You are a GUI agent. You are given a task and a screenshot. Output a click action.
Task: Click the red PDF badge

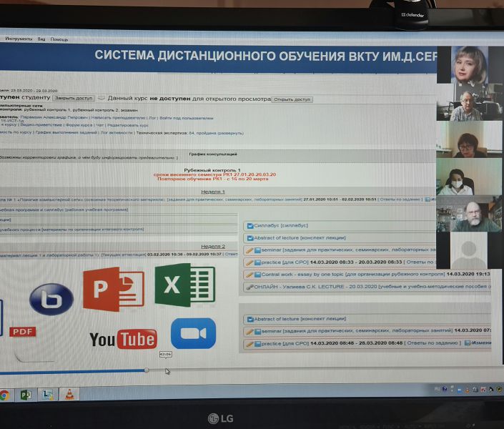point(22,332)
